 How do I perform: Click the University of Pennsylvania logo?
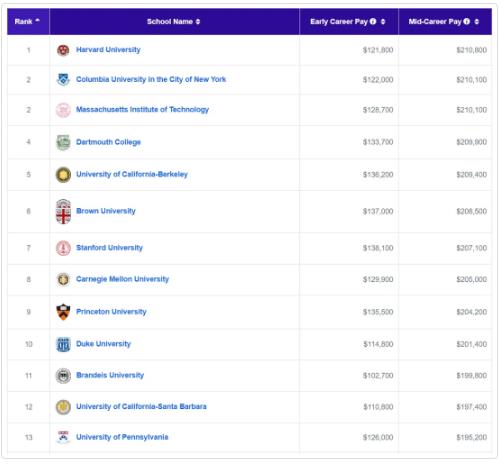(63, 437)
